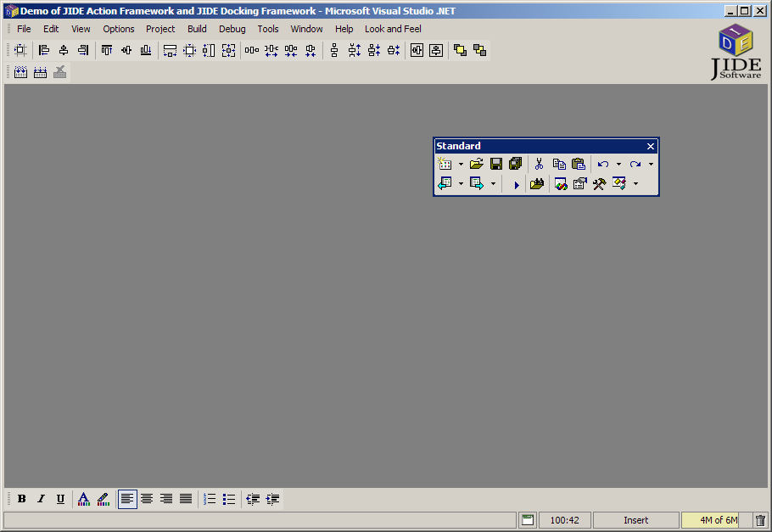The image size is (772, 532).
Task: Click the Align to Grid icon
Action: pyautogui.click(x=20, y=50)
